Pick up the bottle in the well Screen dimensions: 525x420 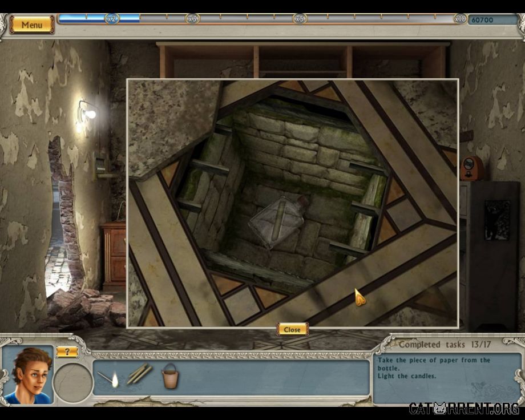277,221
